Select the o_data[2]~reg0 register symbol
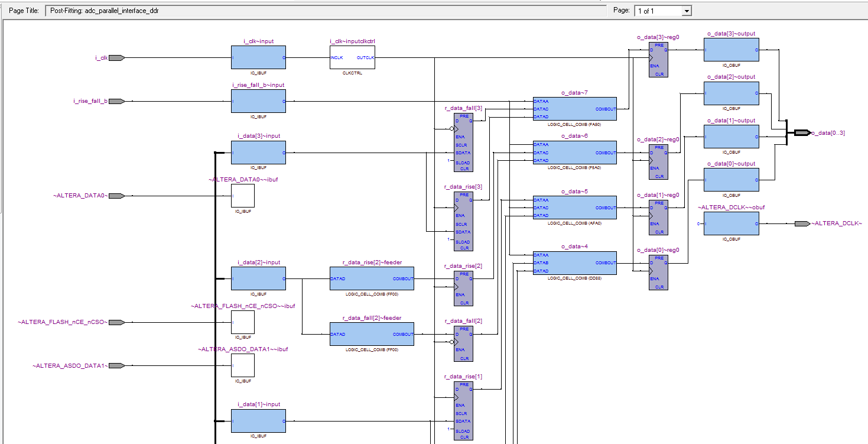868x444 pixels. point(658,162)
